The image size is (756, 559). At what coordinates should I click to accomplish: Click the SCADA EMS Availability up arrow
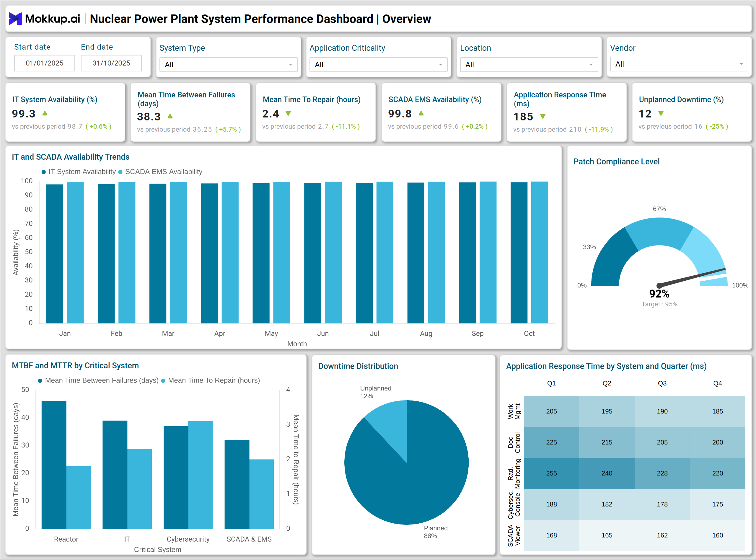(421, 113)
